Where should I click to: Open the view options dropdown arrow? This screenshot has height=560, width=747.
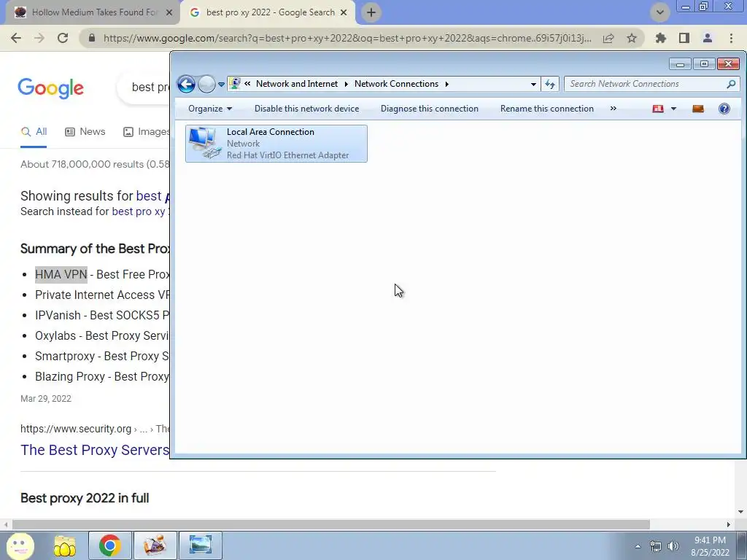pyautogui.click(x=673, y=109)
